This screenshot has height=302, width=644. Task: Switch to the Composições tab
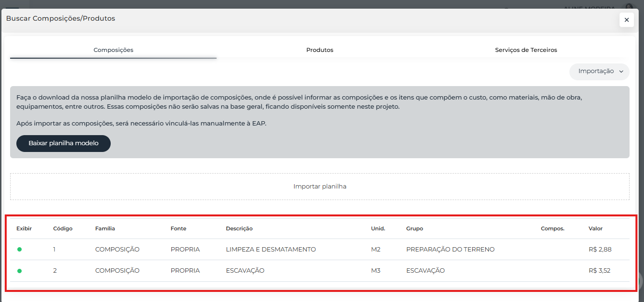(113, 50)
